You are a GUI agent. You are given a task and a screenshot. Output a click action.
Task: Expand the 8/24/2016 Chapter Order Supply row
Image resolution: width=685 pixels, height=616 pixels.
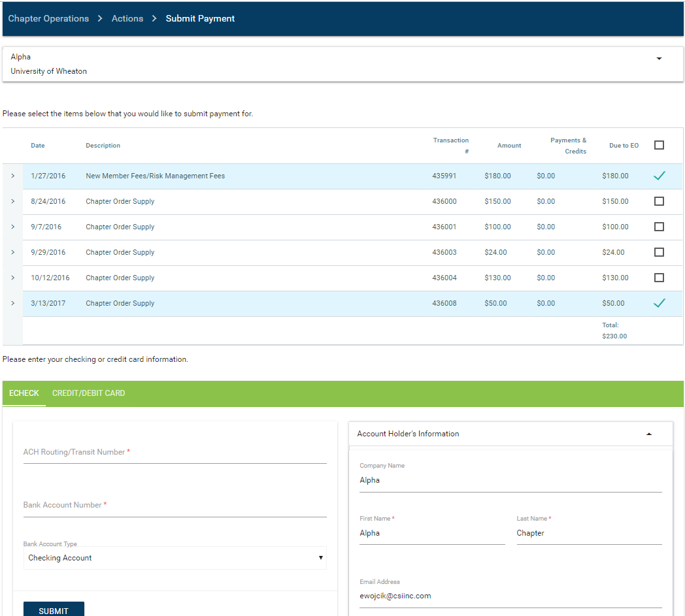[12, 201]
